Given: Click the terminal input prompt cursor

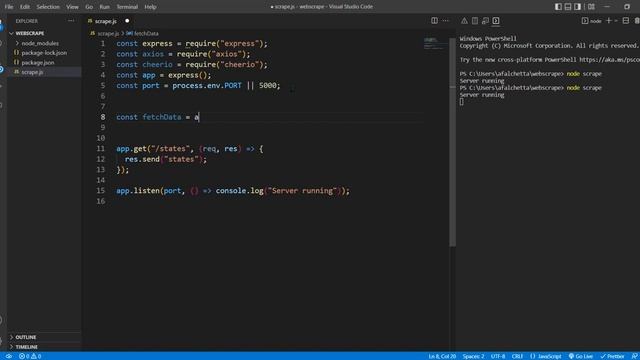Looking at the screenshot, I should pyautogui.click(x=462, y=102).
